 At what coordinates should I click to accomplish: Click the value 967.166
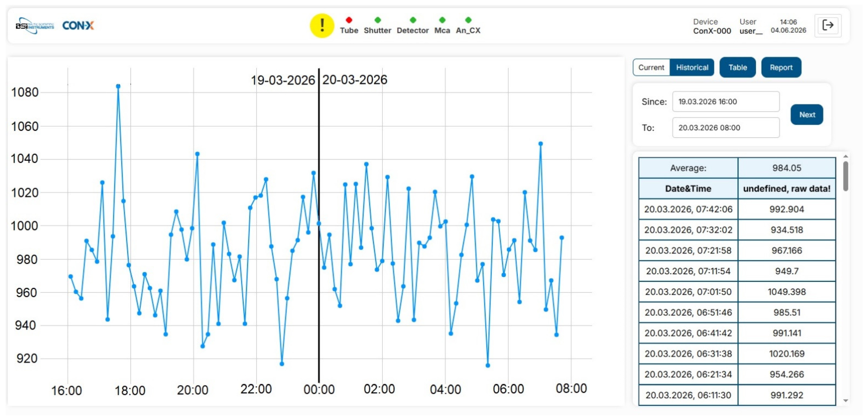click(786, 251)
